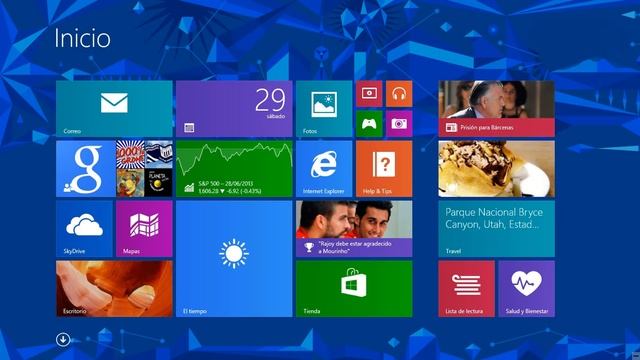Viewport: 640px width, 360px height.
Task: Open the Correo mail tile
Action: [114, 109]
